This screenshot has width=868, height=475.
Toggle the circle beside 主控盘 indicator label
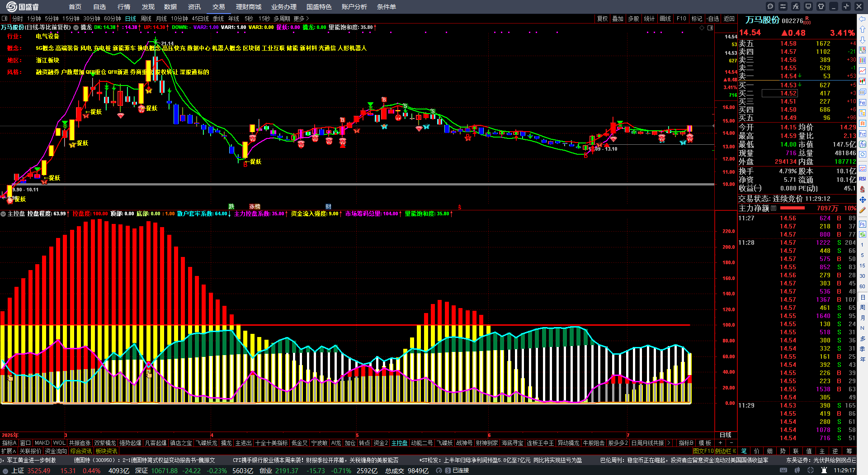4,214
